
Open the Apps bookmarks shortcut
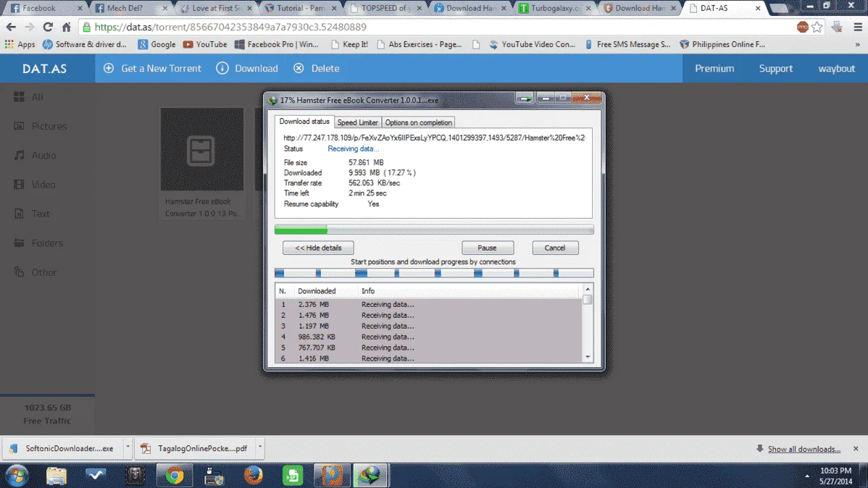[x=20, y=44]
